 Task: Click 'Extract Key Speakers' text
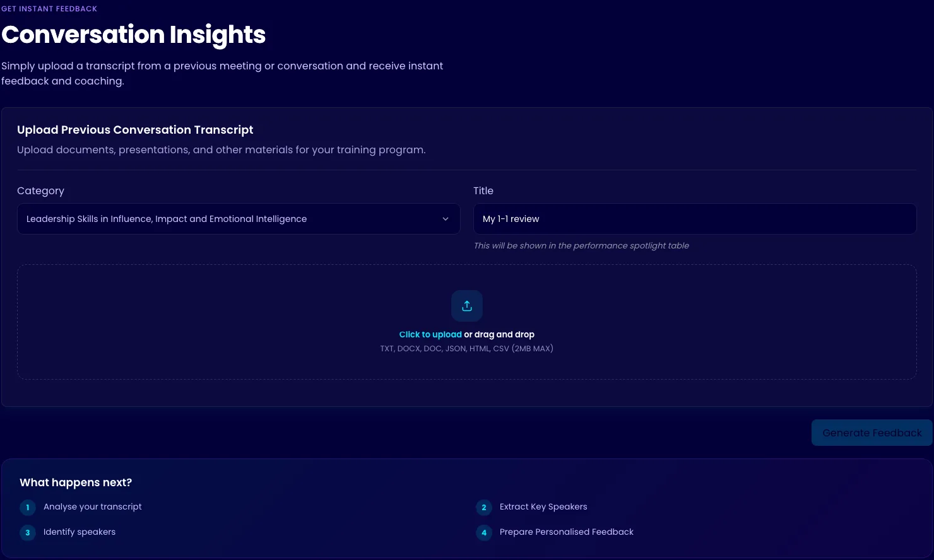[x=543, y=506]
